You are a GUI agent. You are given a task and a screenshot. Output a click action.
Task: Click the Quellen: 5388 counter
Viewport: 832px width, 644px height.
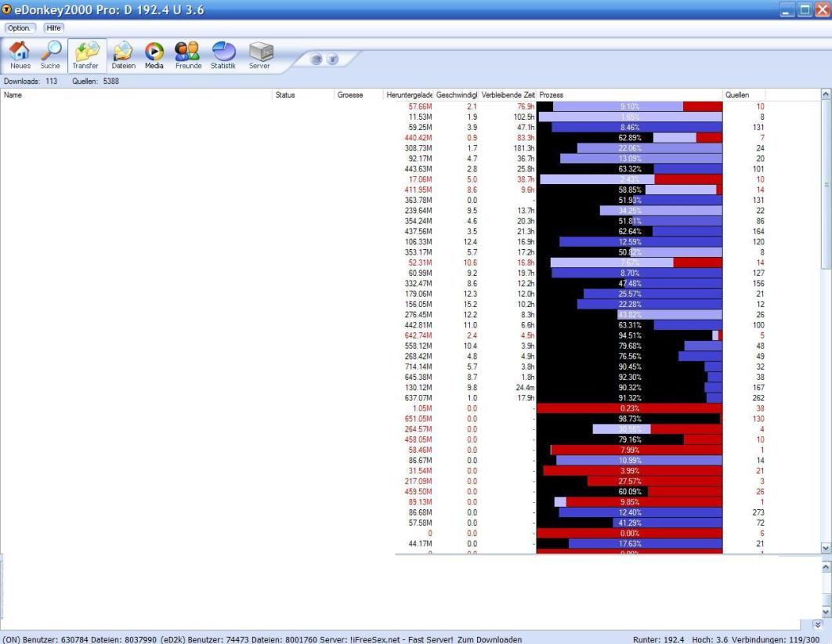click(x=96, y=81)
